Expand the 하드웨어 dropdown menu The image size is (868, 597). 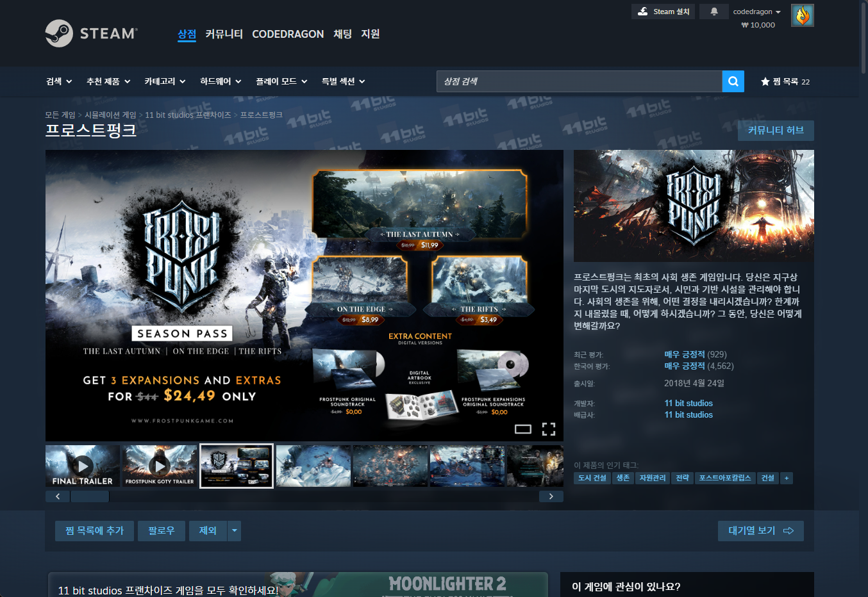tap(221, 81)
